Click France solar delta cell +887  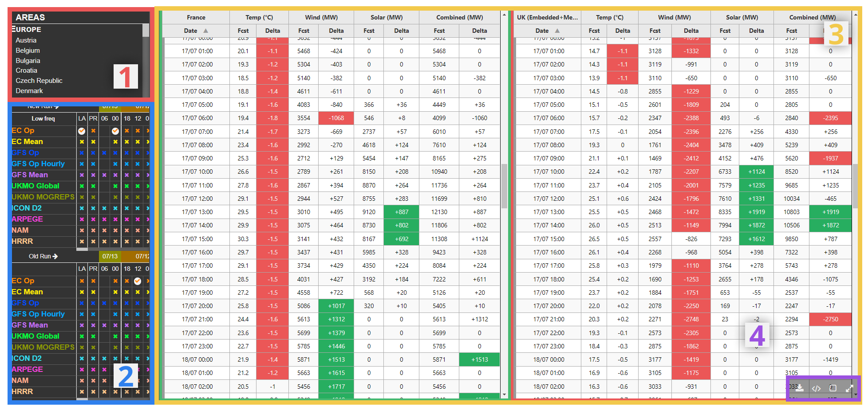[x=402, y=212]
